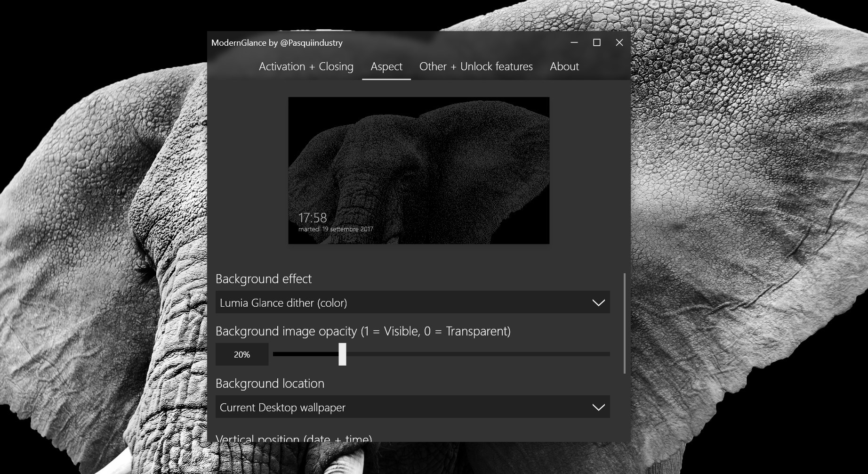Click the ModernGlance by @Pasquiindustry title text
The width and height of the screenshot is (868, 474).
click(277, 43)
